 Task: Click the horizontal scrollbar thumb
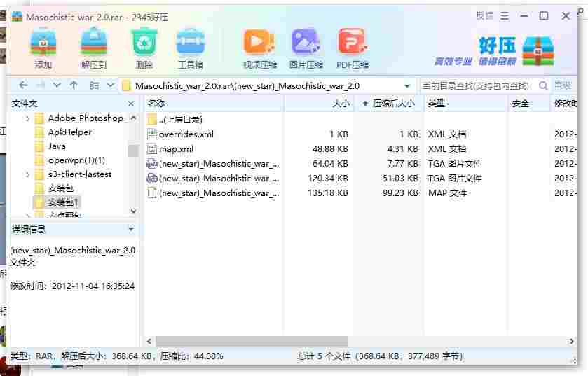252,341
